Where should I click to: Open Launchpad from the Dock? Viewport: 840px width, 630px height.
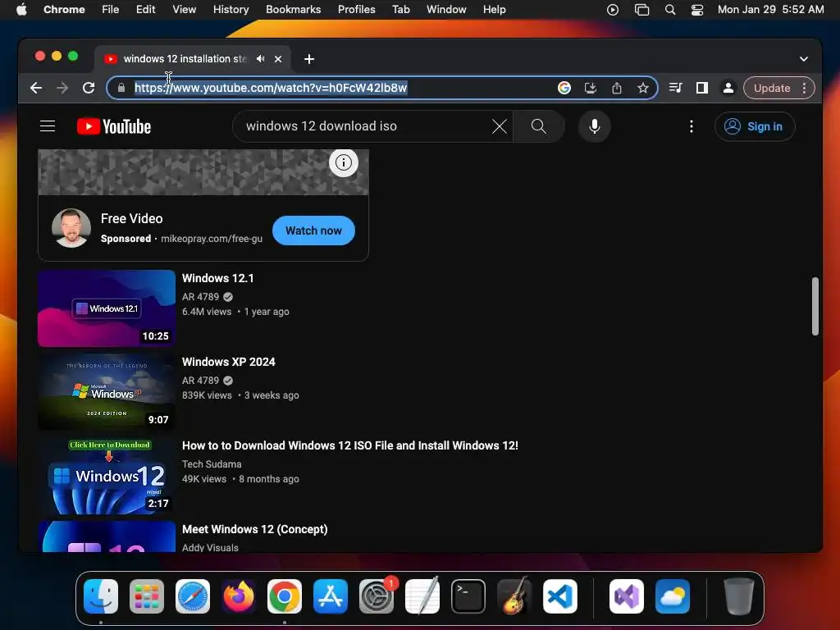pos(147,596)
